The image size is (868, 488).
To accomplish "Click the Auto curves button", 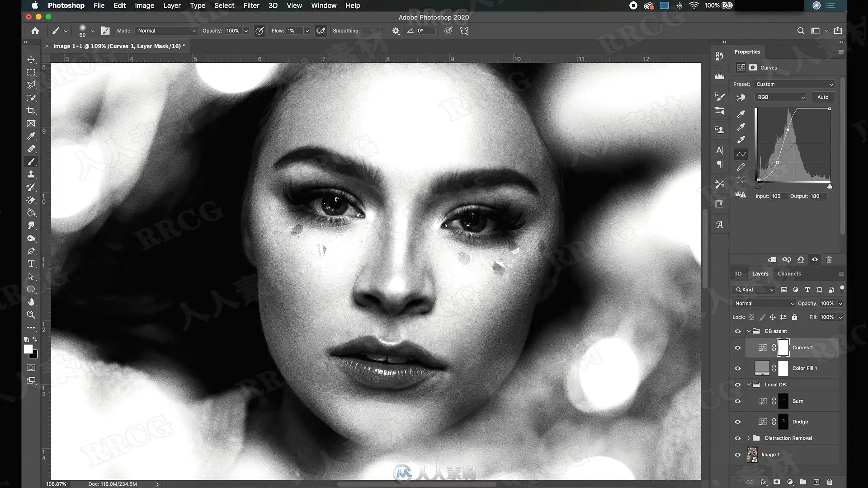I will coord(822,97).
